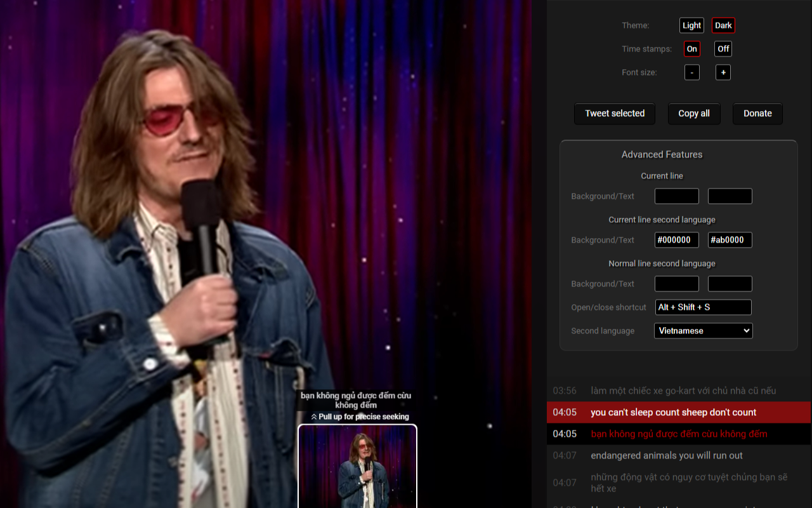Image resolution: width=812 pixels, height=508 pixels.
Task: Click the Current line background color box
Action: 676,196
